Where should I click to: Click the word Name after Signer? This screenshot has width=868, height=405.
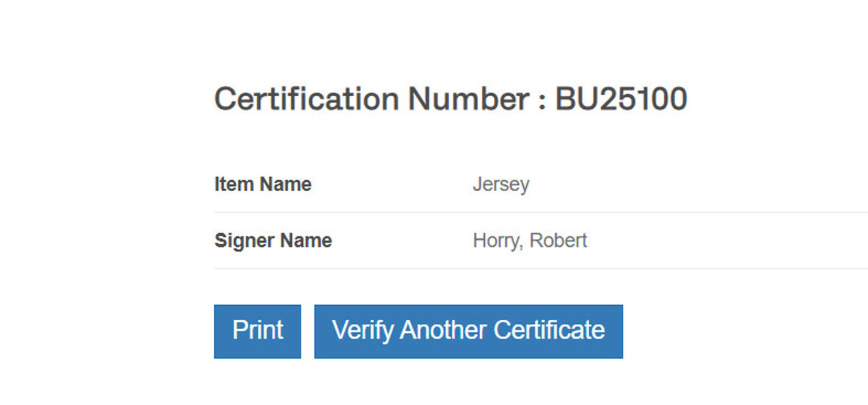click(304, 240)
